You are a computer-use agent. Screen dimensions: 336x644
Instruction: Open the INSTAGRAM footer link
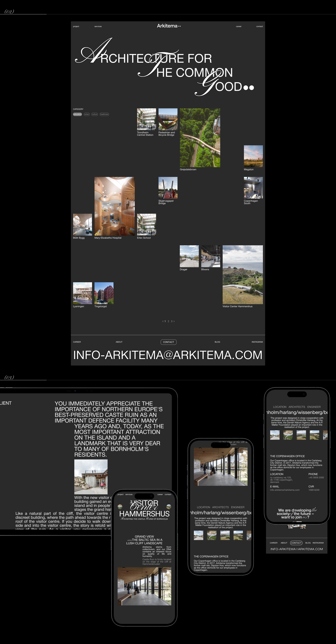pyautogui.click(x=257, y=342)
